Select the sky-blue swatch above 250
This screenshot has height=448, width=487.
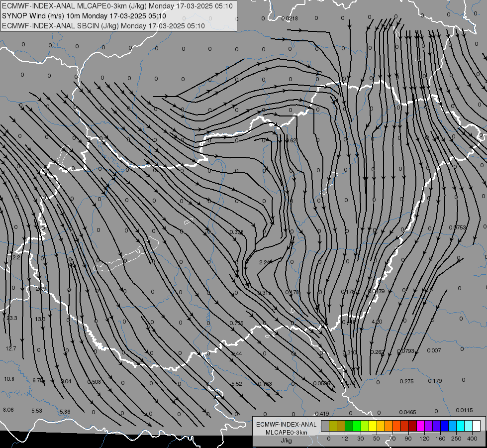[452, 426]
